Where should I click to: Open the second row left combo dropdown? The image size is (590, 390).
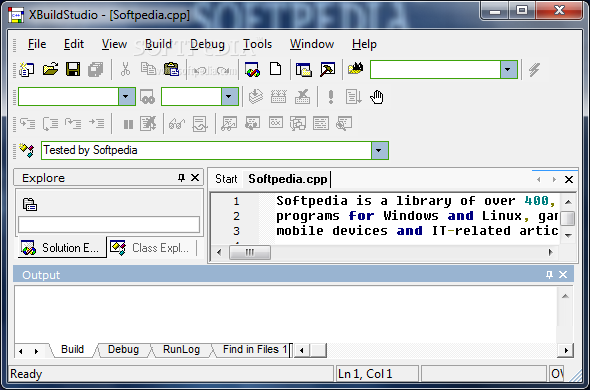tap(126, 97)
